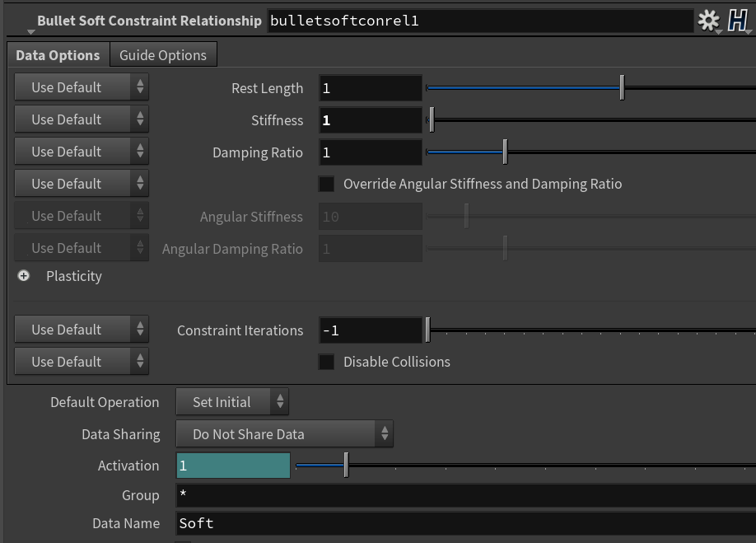Screen dimensions: 756x543
Task: Click the Group parameter label
Action: [x=140, y=495]
